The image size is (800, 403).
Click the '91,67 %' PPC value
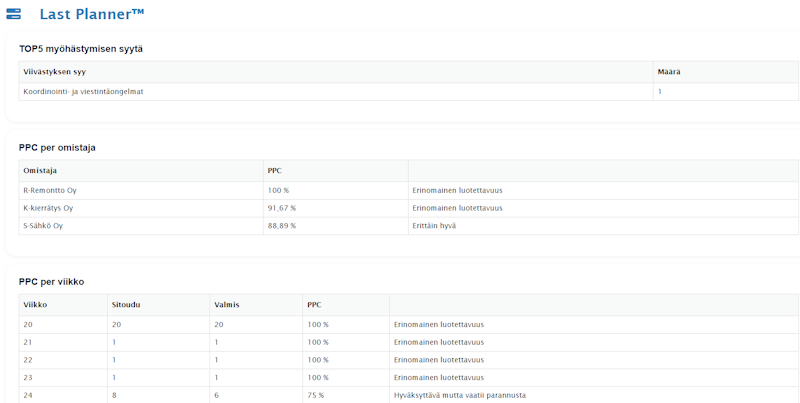coord(282,208)
